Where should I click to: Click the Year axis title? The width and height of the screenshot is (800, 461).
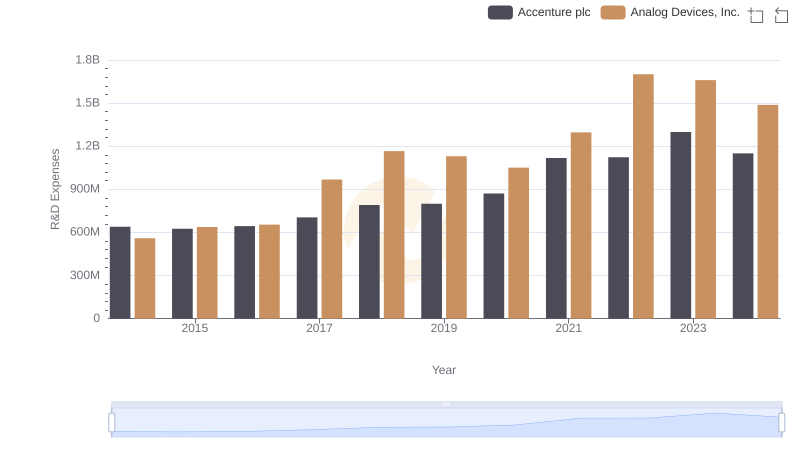[444, 370]
